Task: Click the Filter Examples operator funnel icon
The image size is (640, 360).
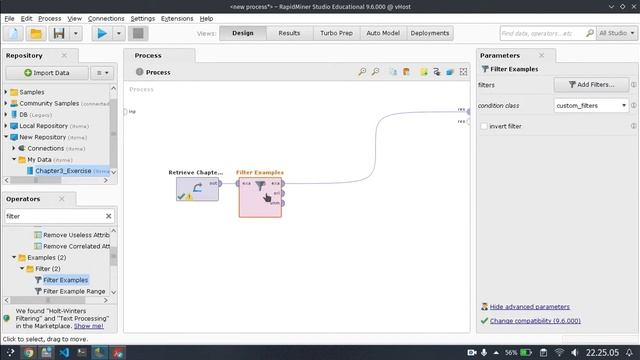Action: pos(260,186)
